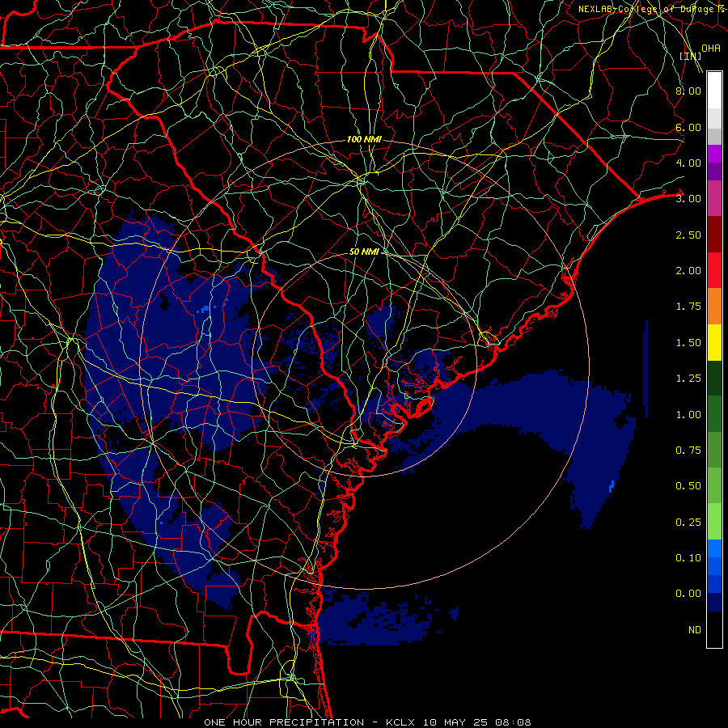Pick the orange legend color band

(x=714, y=307)
